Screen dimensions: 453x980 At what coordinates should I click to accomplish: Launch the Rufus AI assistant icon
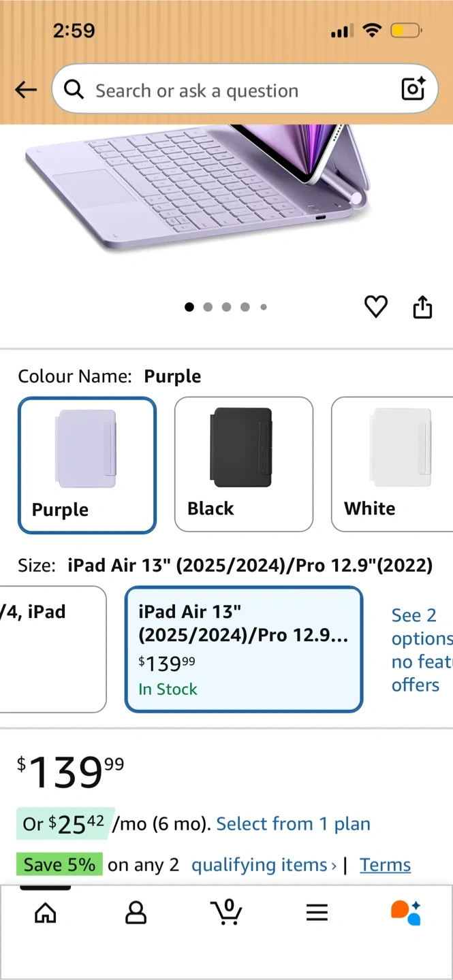[406, 913]
